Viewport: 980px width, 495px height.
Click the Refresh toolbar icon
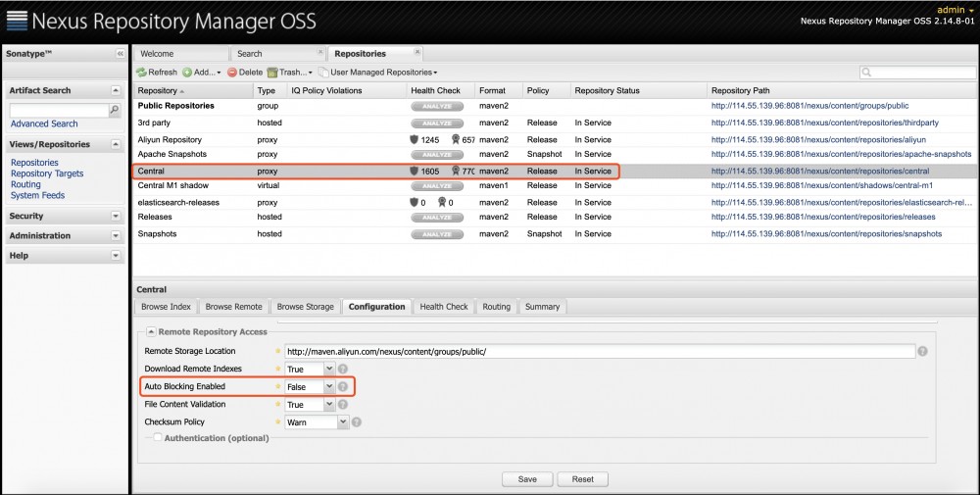click(142, 73)
